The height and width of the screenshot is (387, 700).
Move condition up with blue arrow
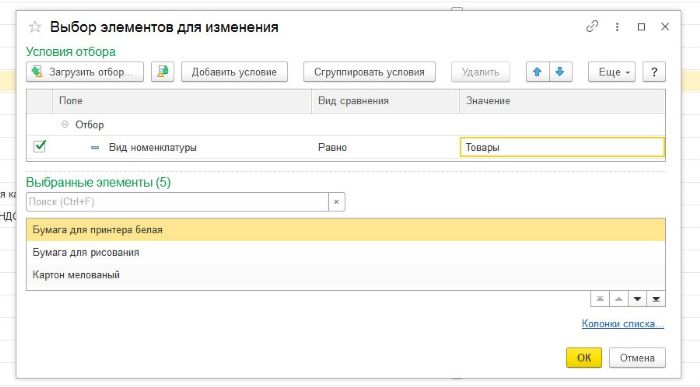coord(537,72)
